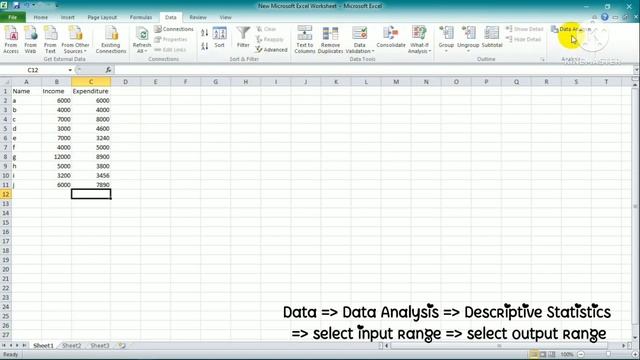Click Edit Links in Connections group
640x360 pixels.
[170, 49]
